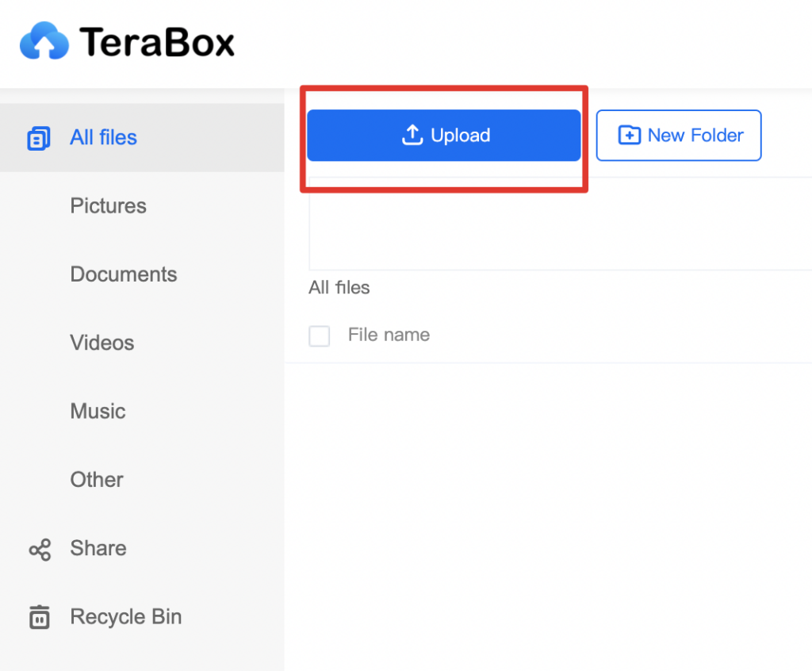Click the stacked-files icon next to All files
Viewport: 812px width, 671px height.
(x=38, y=137)
